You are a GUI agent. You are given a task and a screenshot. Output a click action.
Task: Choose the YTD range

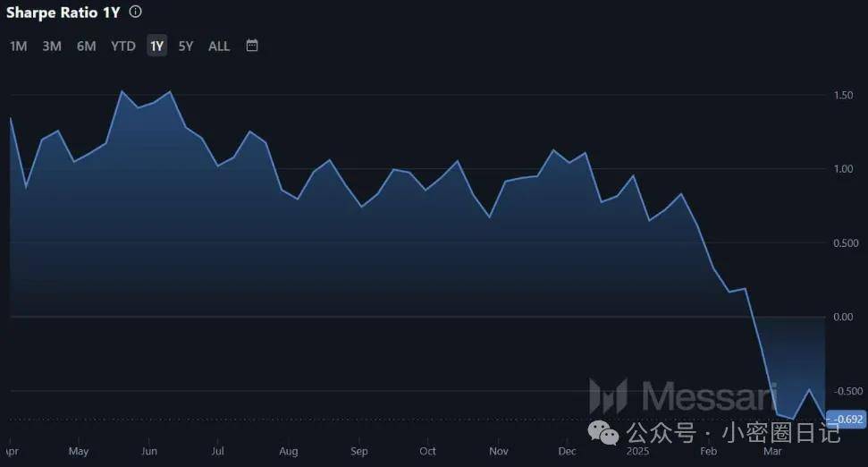click(122, 46)
